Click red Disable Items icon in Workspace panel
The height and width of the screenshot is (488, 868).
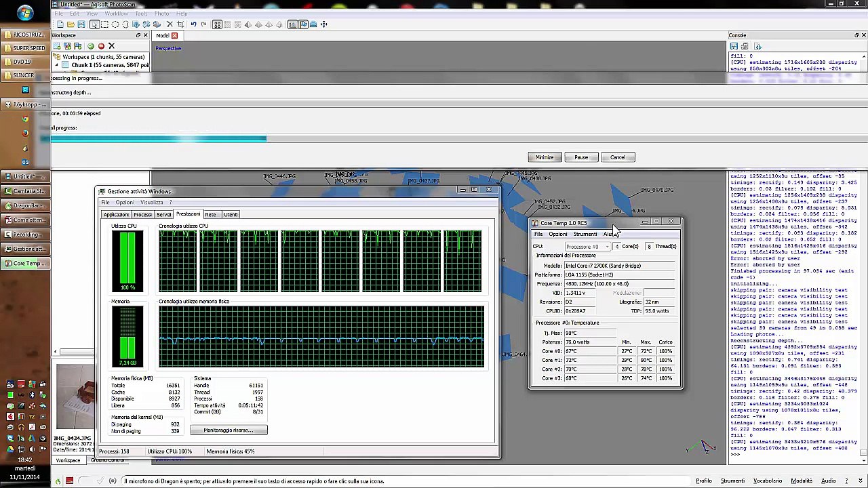[101, 46]
